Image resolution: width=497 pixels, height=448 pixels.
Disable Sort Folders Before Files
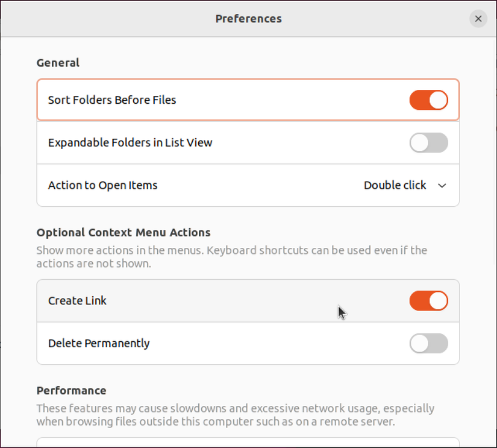tap(428, 100)
